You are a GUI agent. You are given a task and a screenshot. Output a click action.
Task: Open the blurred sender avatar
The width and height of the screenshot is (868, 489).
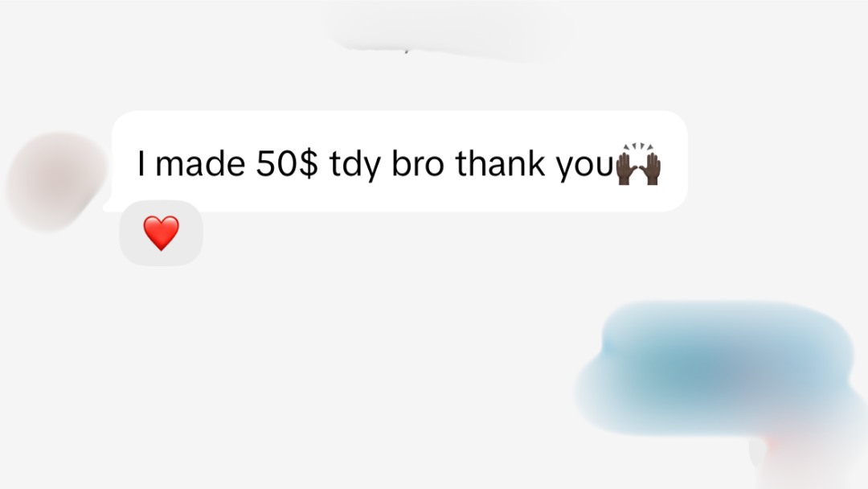(57, 181)
